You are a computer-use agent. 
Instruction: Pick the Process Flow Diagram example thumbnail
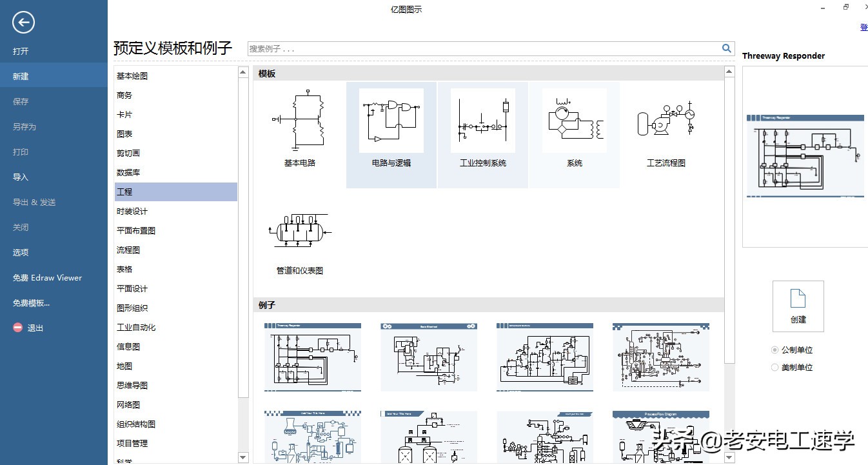tap(661, 437)
